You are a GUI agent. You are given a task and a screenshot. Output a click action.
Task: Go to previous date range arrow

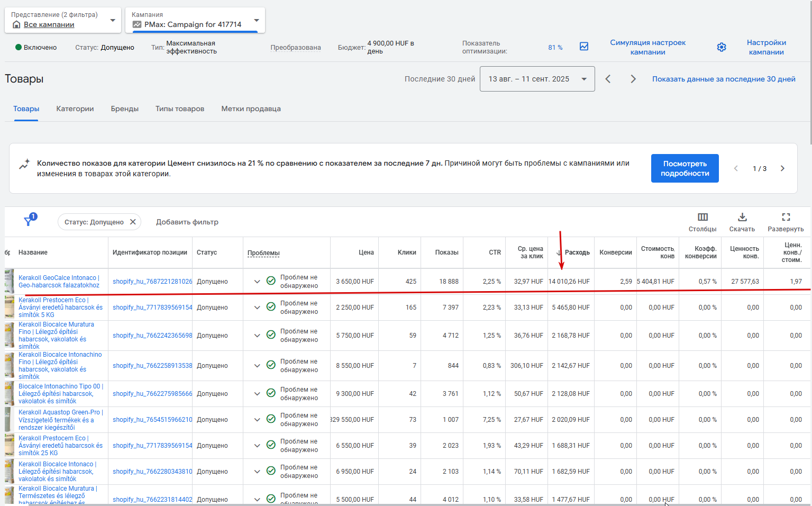click(608, 79)
